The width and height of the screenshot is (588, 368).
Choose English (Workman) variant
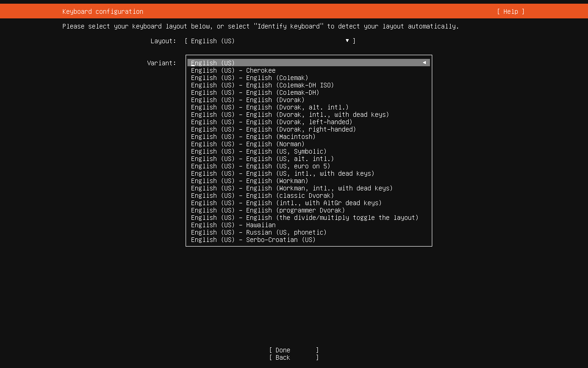(249, 181)
